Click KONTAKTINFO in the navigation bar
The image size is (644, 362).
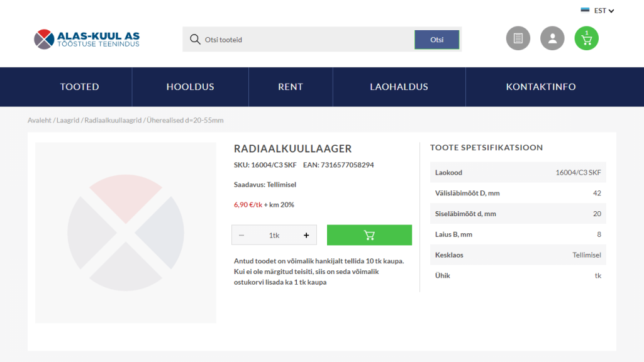tap(541, 87)
